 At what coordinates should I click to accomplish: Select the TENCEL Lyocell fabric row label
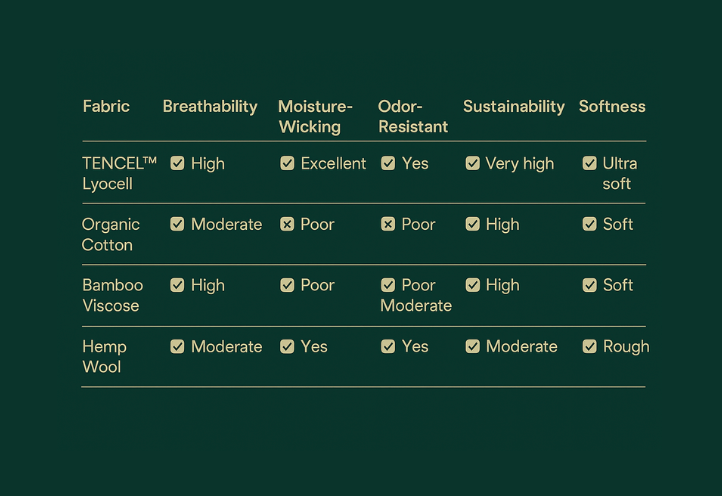pyautogui.click(x=119, y=174)
